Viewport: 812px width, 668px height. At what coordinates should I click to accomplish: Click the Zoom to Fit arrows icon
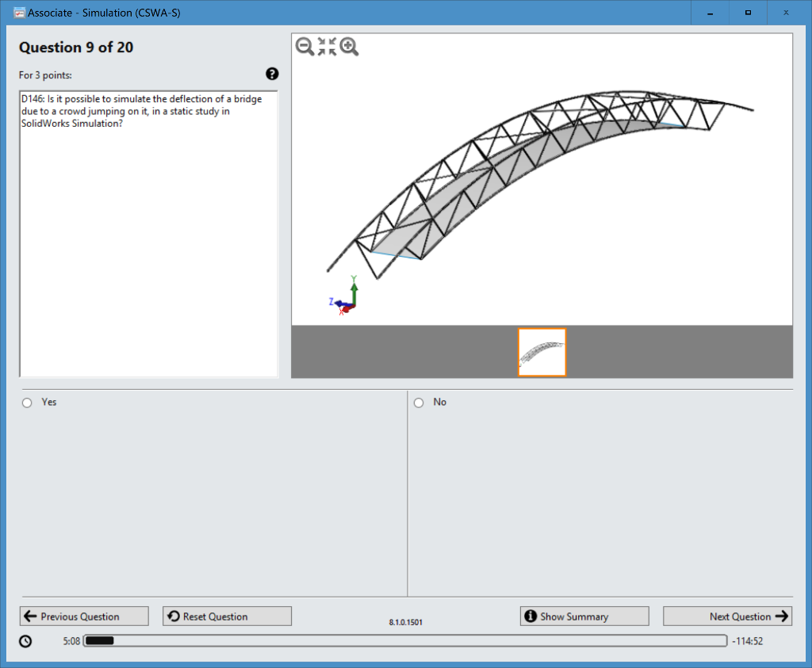point(327,47)
